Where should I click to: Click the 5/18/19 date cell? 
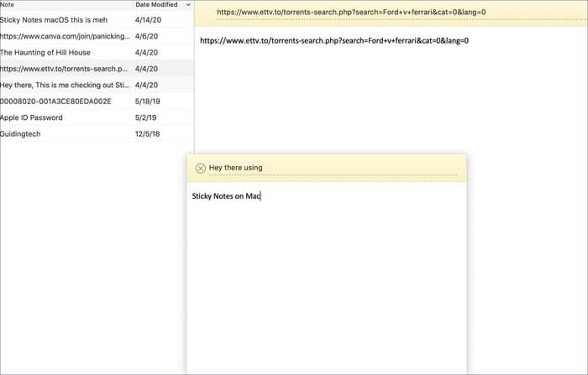pyautogui.click(x=148, y=102)
